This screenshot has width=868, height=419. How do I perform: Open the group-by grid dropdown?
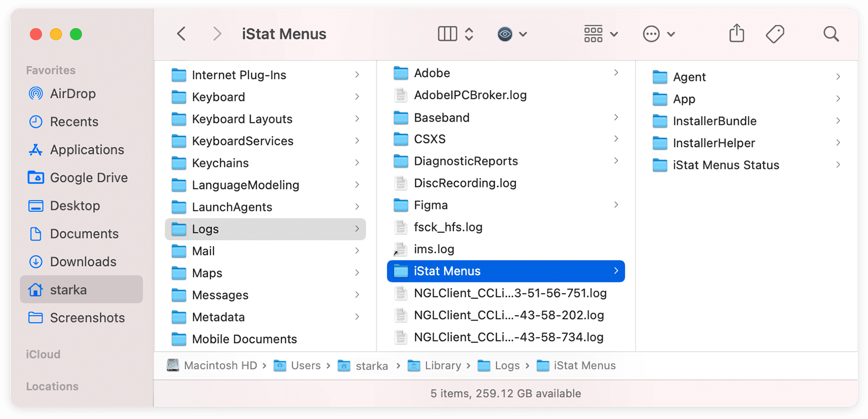pyautogui.click(x=601, y=34)
